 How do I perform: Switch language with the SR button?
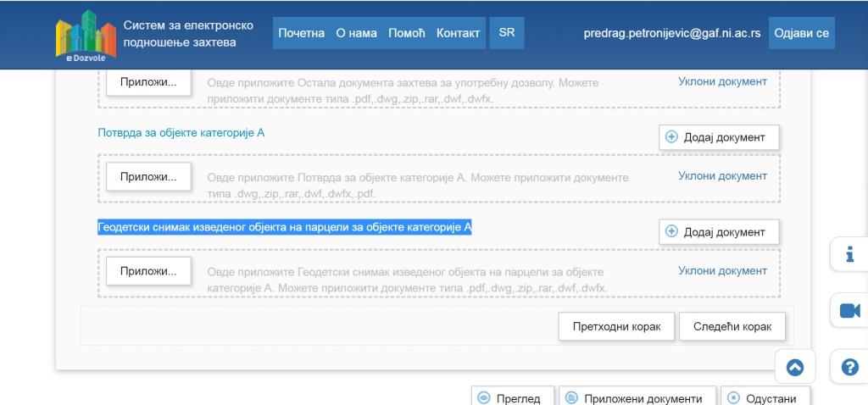[x=506, y=33]
